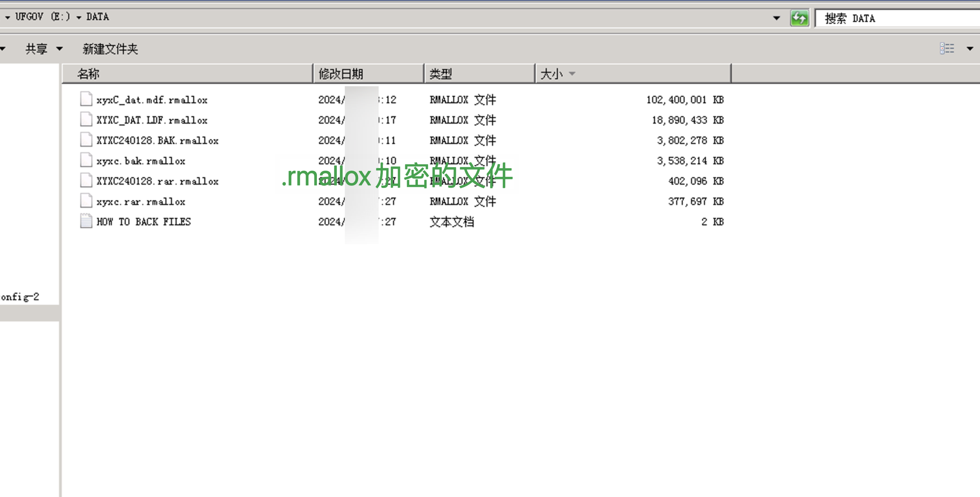Click the 共享 toolbar button

point(37,49)
